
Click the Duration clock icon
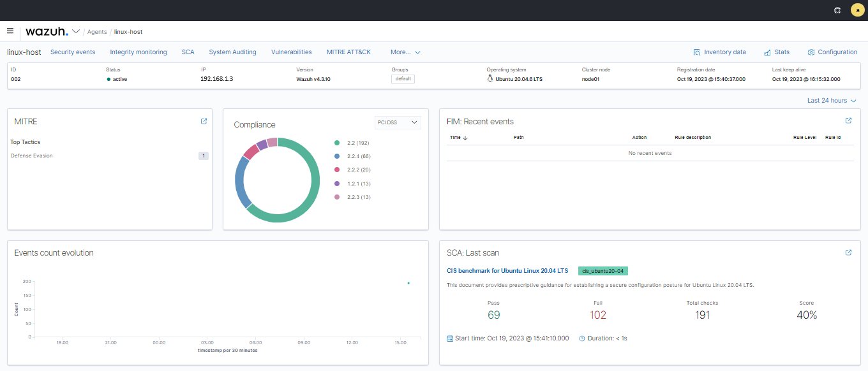coord(582,338)
